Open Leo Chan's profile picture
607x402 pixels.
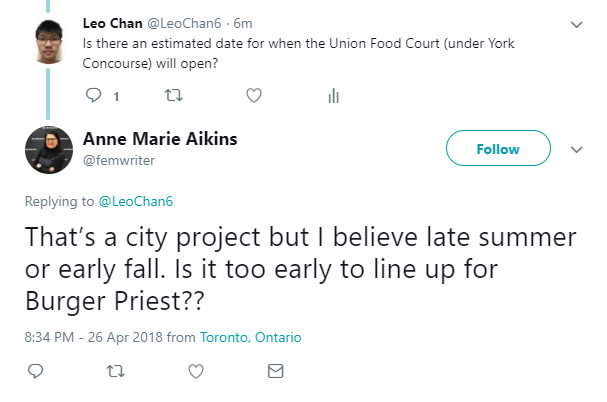point(49,42)
